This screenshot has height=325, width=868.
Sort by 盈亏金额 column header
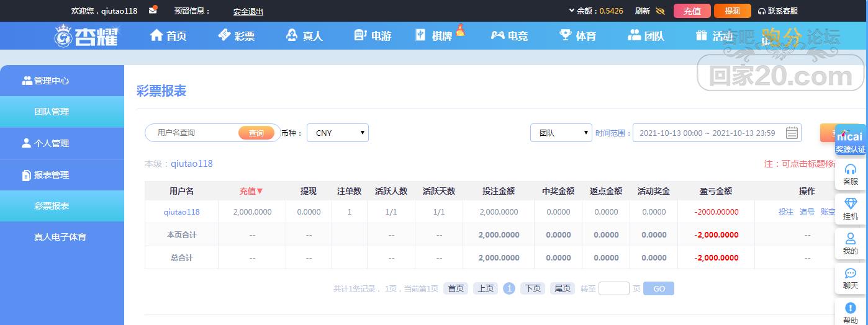[716, 191]
